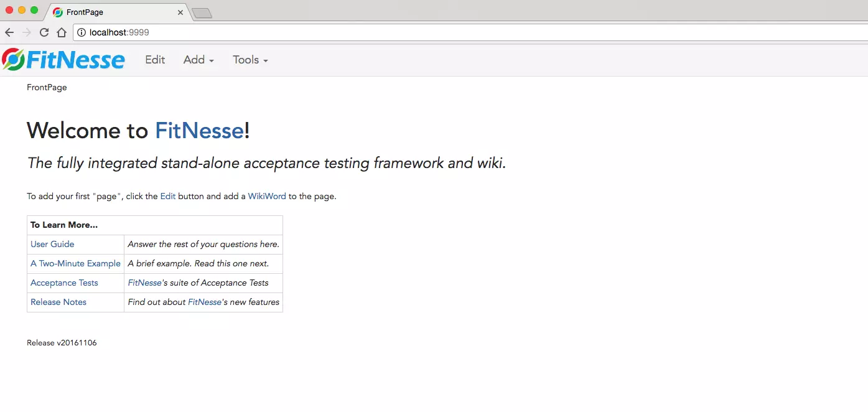Click the yellow minimize window button
The height and width of the screenshot is (412, 868).
[x=22, y=10]
